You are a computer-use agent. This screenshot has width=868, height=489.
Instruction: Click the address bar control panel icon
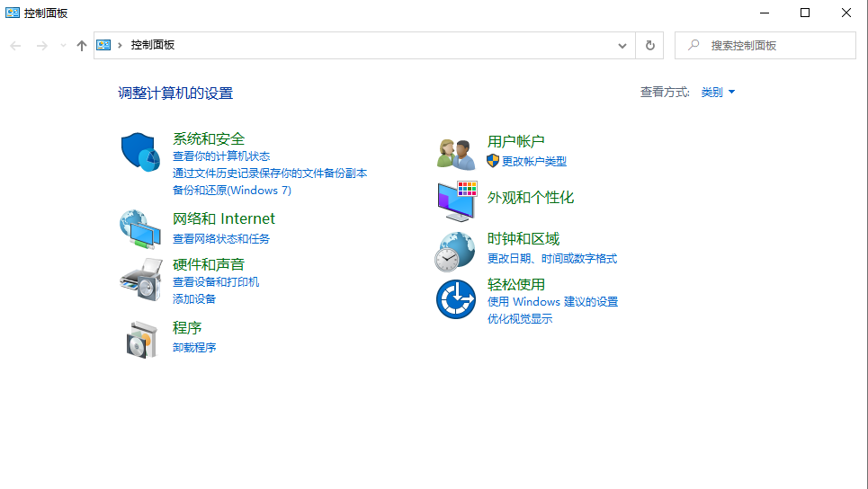click(x=103, y=45)
